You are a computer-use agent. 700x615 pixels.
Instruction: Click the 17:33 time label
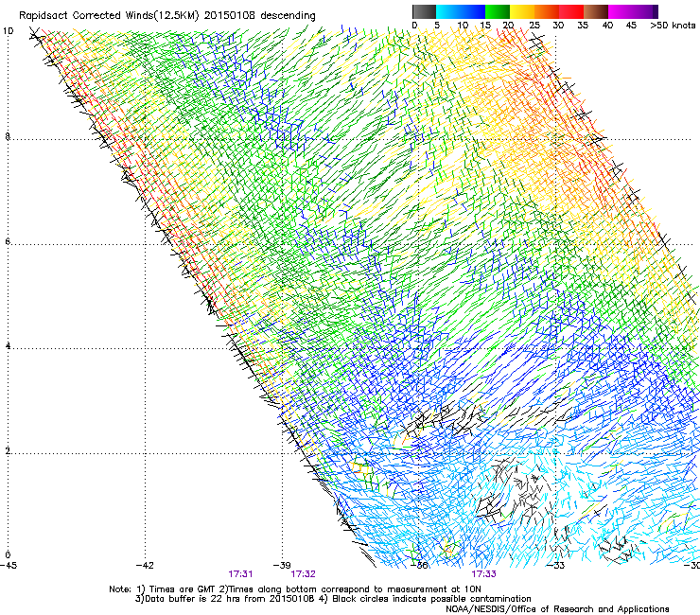click(484, 574)
